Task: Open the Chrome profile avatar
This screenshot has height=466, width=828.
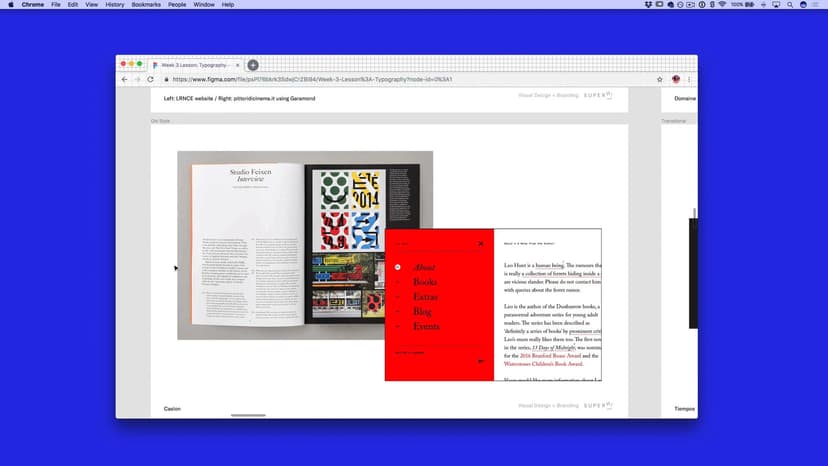Action: coord(676,79)
